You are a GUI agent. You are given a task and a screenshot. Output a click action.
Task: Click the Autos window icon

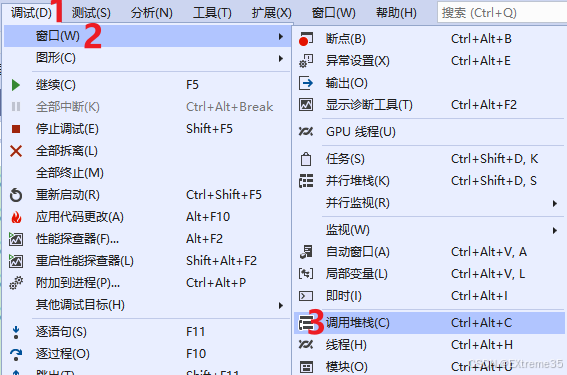point(306,252)
